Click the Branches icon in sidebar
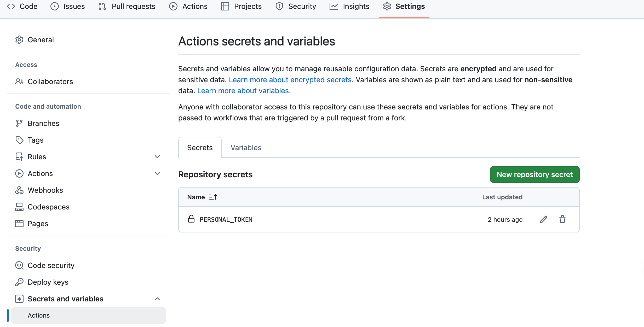 click(19, 123)
